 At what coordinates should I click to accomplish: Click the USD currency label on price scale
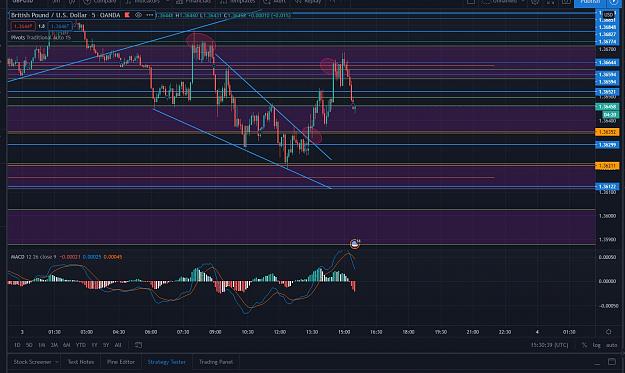pos(608,15)
